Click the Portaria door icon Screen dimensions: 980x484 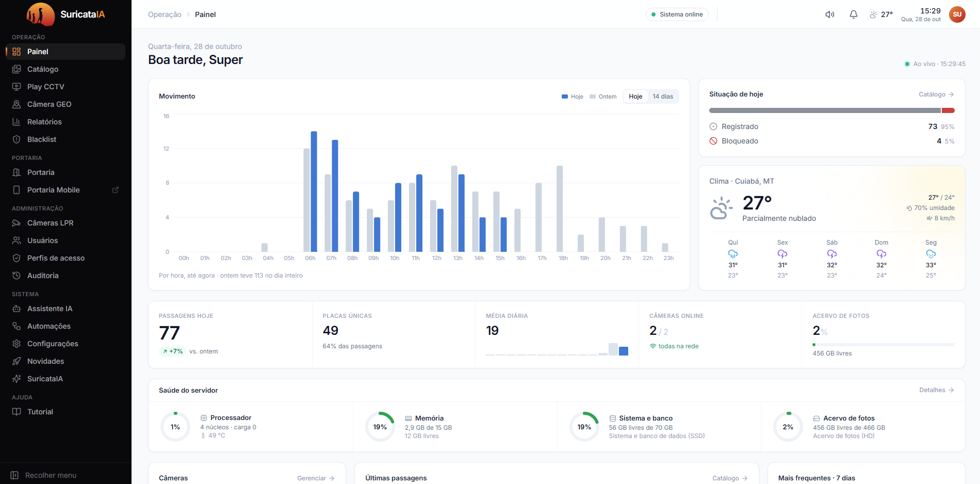coord(17,172)
